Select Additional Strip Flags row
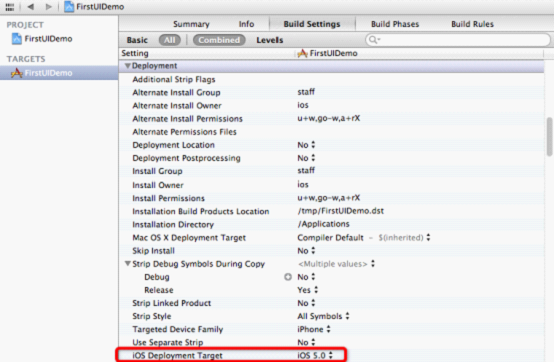This screenshot has height=363, width=555. click(174, 79)
